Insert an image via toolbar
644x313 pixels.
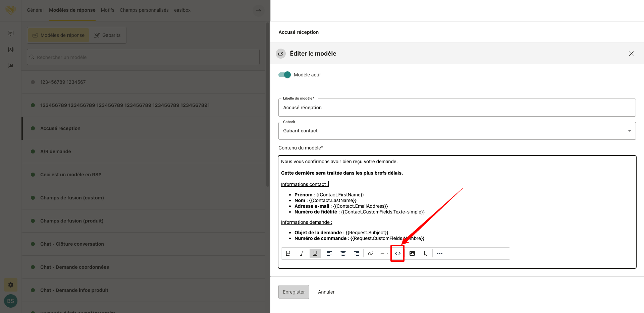coord(412,253)
